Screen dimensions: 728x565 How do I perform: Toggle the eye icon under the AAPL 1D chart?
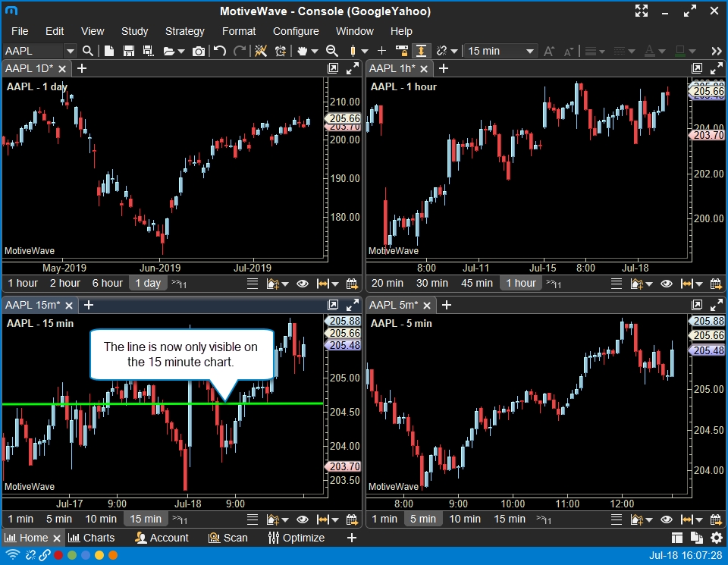[x=303, y=284]
